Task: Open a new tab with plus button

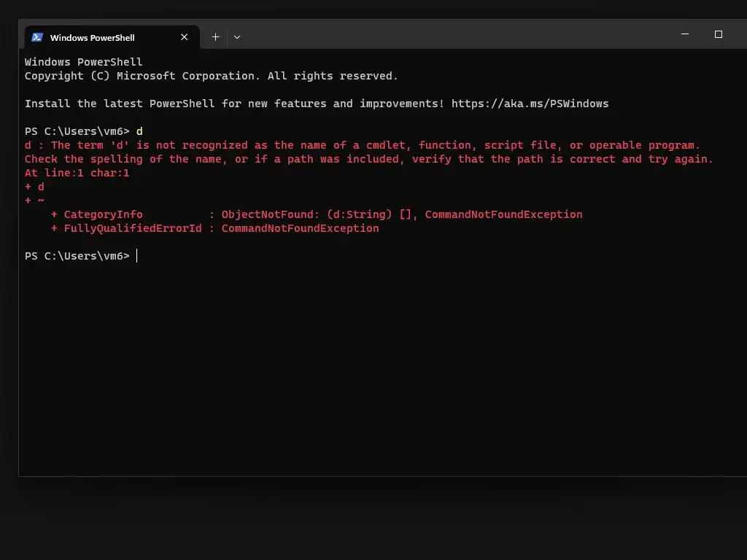Action: point(215,37)
